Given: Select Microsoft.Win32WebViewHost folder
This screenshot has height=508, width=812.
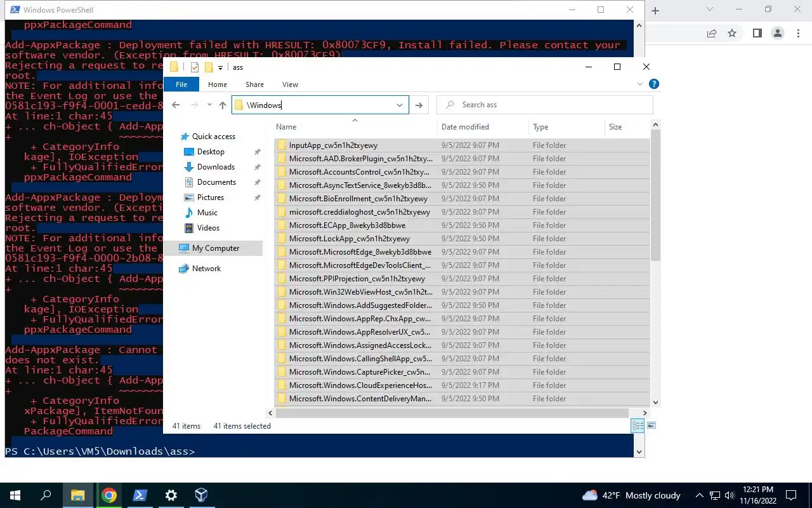Looking at the screenshot, I should coord(462,292).
